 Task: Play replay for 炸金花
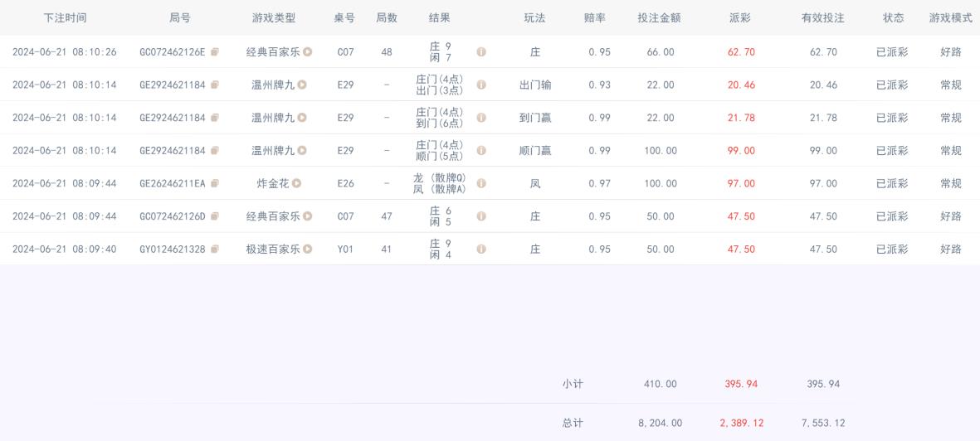coord(297,183)
